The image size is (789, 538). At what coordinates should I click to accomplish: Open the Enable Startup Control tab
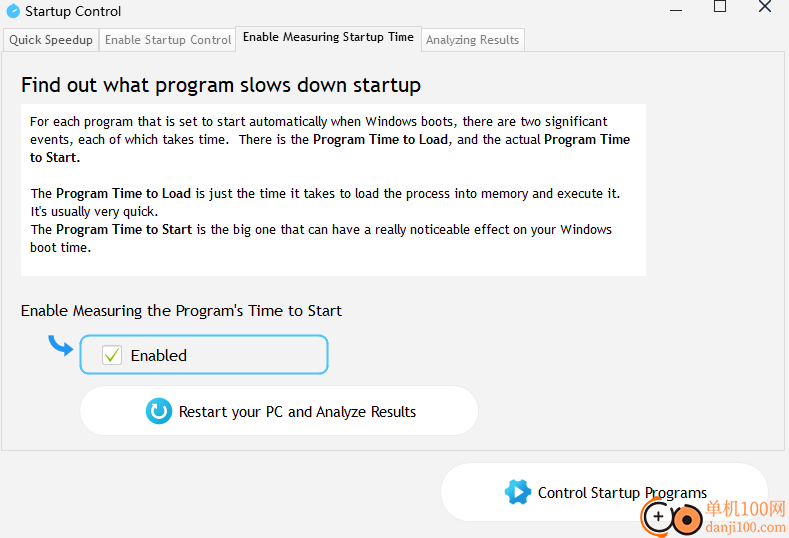[168, 40]
